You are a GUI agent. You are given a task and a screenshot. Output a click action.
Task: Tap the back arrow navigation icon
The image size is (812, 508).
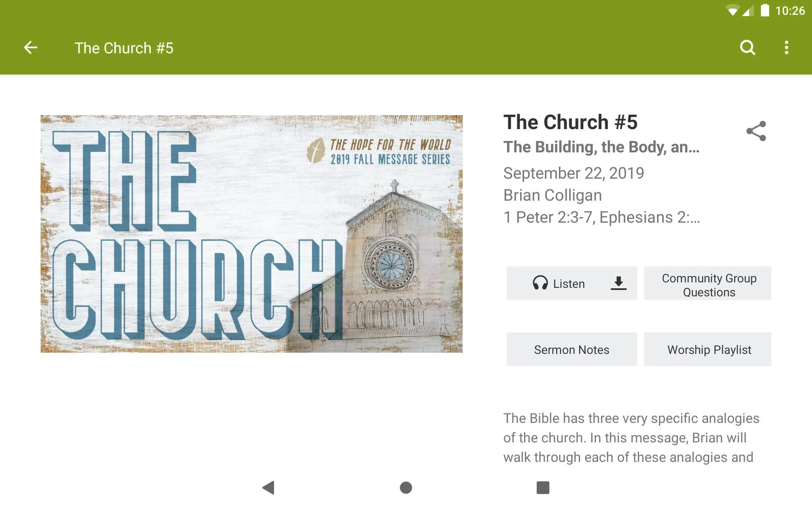(x=30, y=48)
